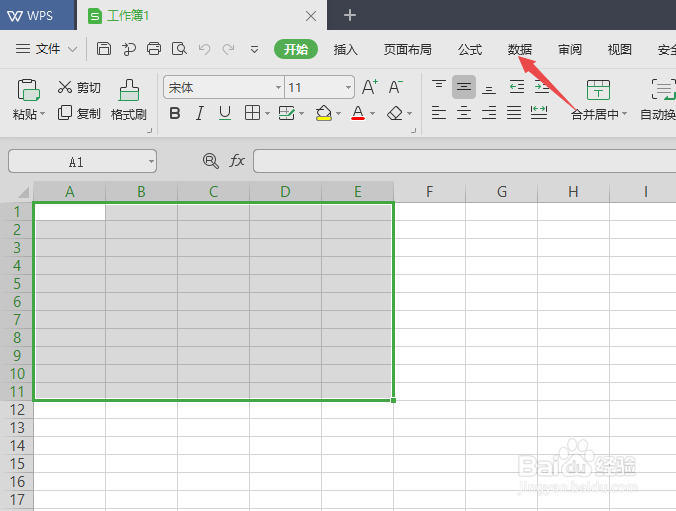This screenshot has width=676, height=511.
Task: Click the select-all corner triangle
Action: pos(22,191)
